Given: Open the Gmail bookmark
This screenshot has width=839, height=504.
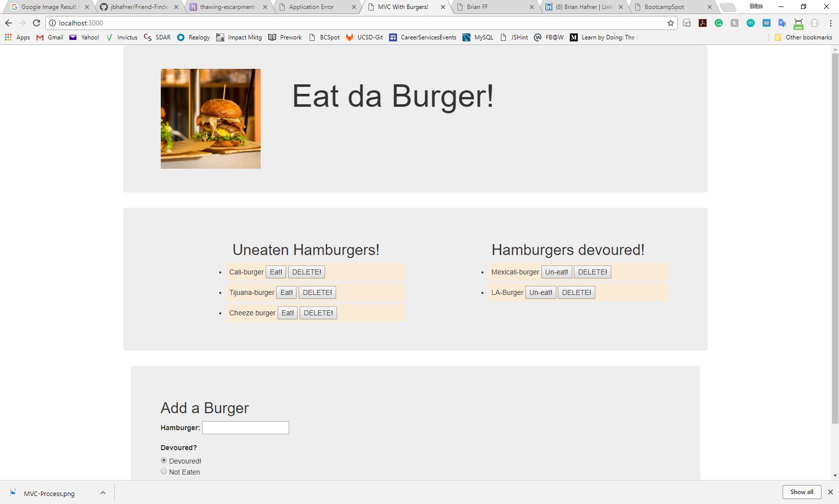Looking at the screenshot, I should tap(50, 37).
